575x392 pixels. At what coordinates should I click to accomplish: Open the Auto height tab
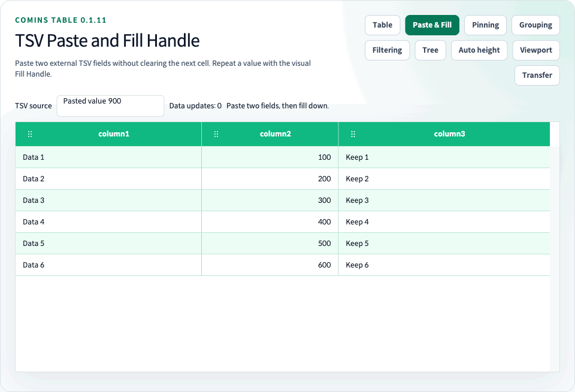(x=479, y=50)
